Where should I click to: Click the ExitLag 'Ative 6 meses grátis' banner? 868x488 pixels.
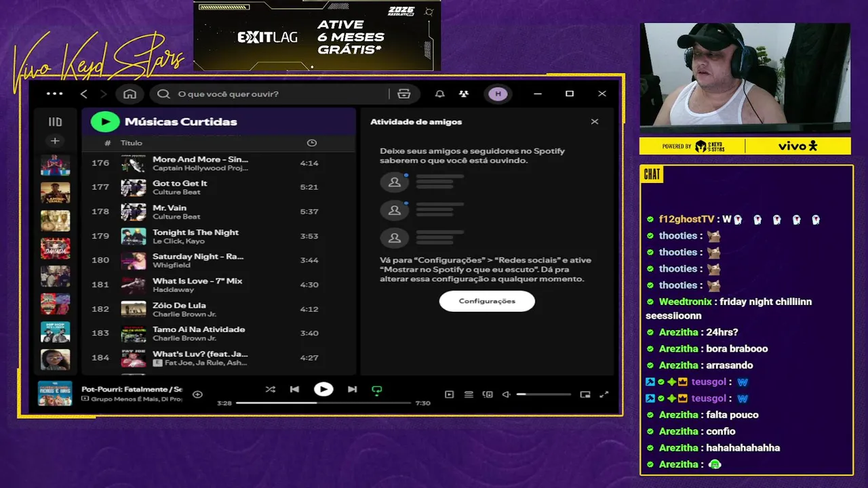[x=317, y=36]
